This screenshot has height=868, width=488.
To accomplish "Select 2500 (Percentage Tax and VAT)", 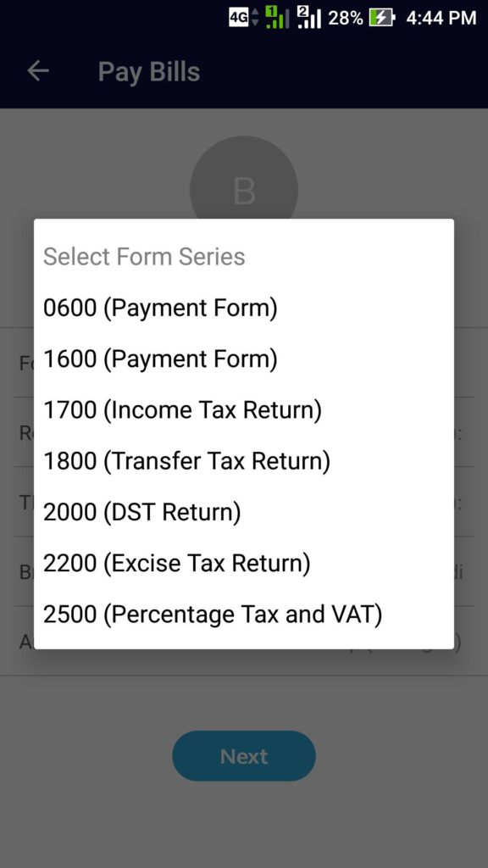I will click(x=243, y=614).
